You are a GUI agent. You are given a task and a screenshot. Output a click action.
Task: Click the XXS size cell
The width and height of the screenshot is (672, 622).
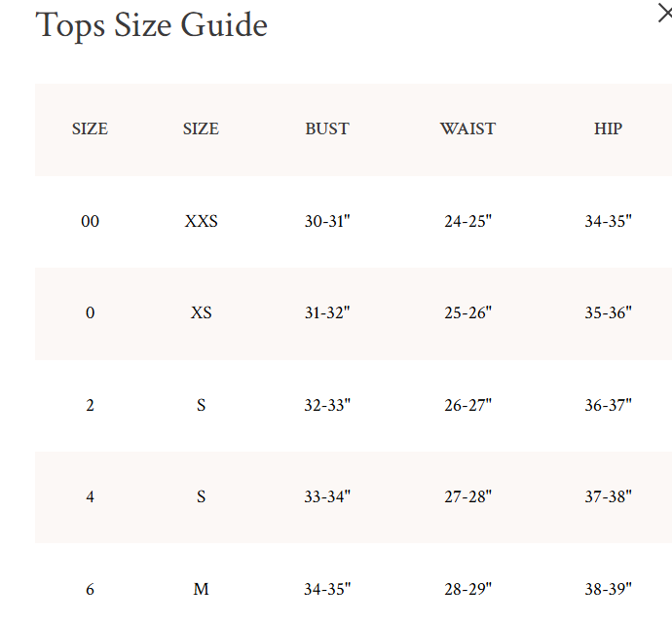201,222
